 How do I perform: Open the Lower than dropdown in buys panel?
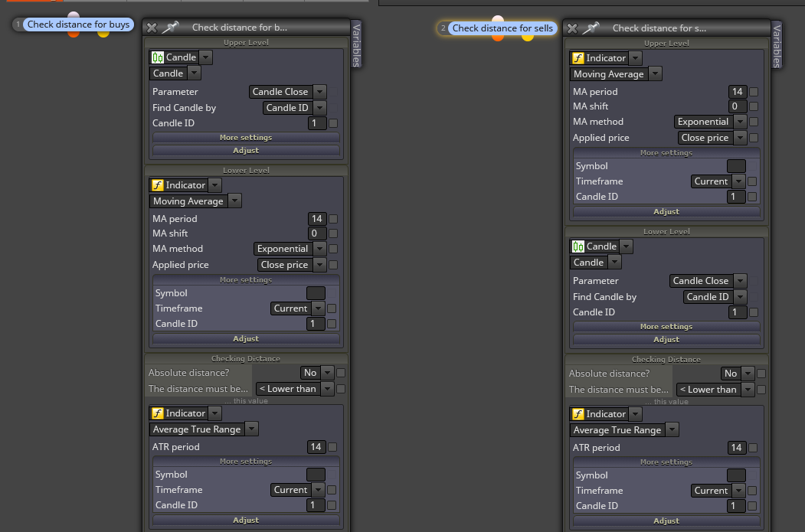point(328,389)
